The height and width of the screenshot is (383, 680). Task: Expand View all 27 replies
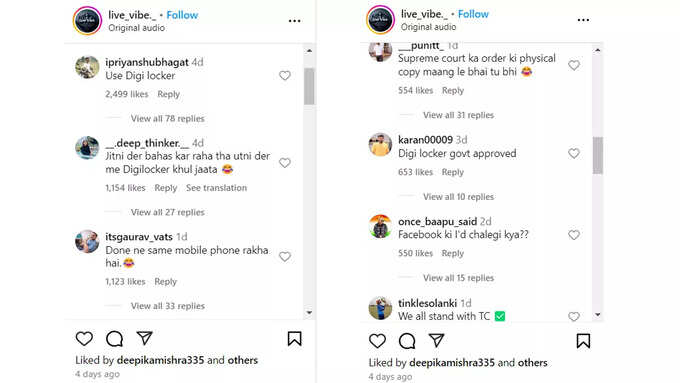point(167,212)
